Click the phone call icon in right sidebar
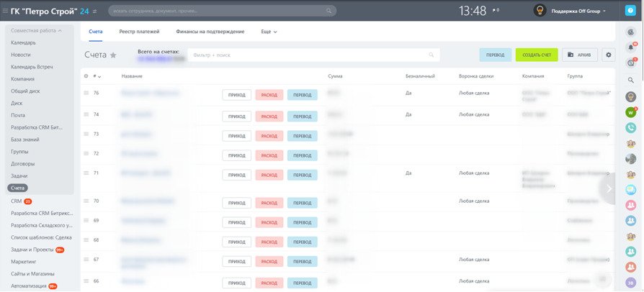The image size is (644, 292). tap(631, 128)
